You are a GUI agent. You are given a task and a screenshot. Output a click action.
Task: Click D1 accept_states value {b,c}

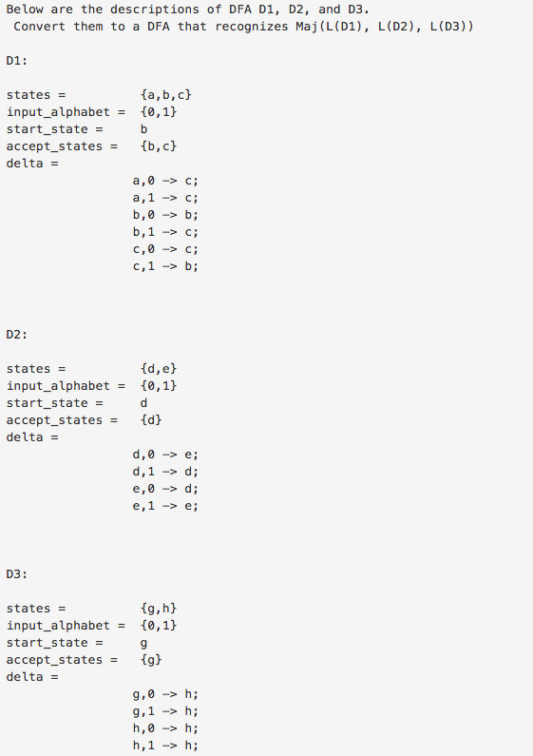coord(159,146)
